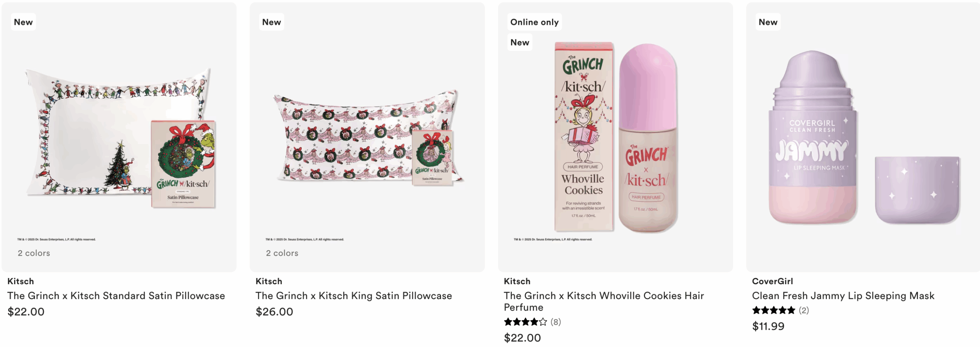Click Kitsch brand above Standard Satin Pillowcase
The image size is (980, 347).
[x=21, y=281]
